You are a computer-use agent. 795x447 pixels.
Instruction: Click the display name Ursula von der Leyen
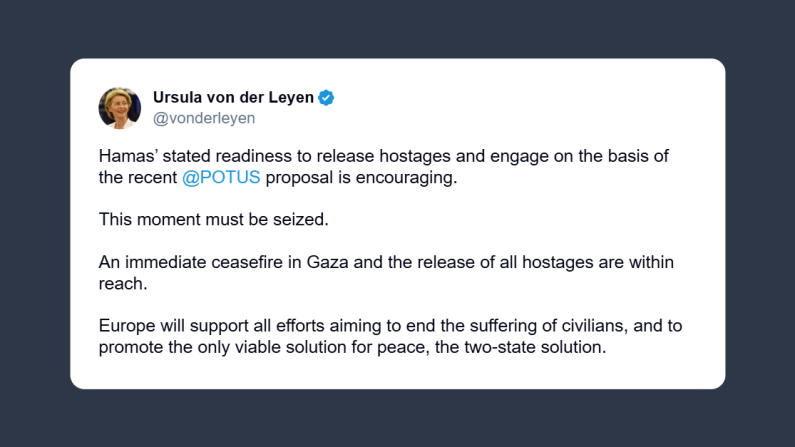(233, 97)
